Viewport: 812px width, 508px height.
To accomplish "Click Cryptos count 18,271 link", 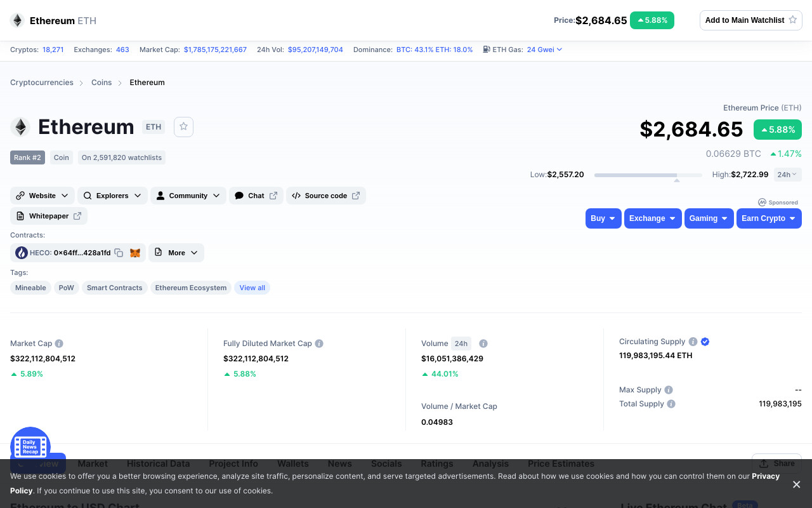I will point(53,50).
